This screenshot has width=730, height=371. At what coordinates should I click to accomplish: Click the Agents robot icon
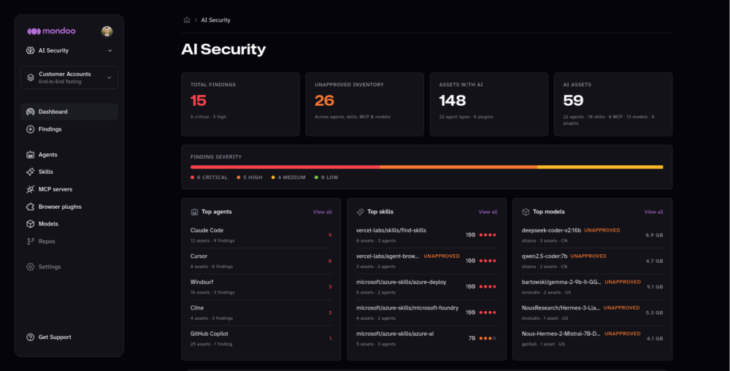[30, 155]
